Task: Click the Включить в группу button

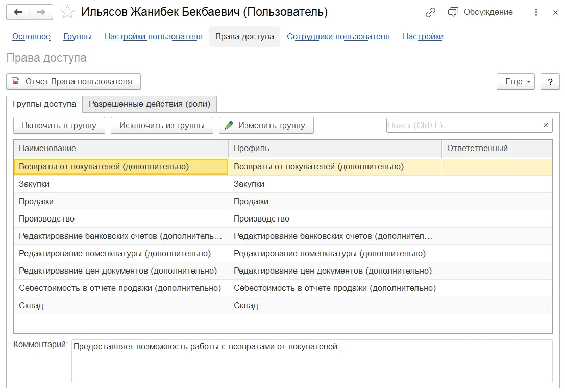Action: tap(59, 126)
